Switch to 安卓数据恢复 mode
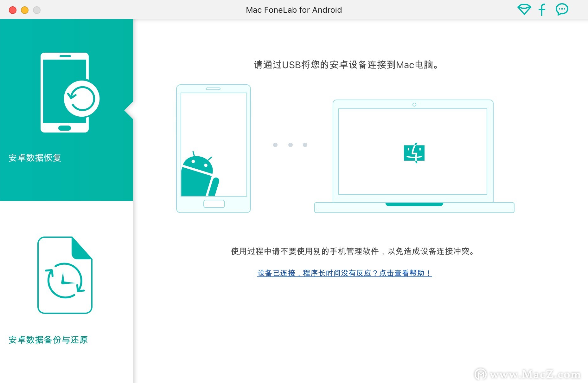 (x=35, y=158)
